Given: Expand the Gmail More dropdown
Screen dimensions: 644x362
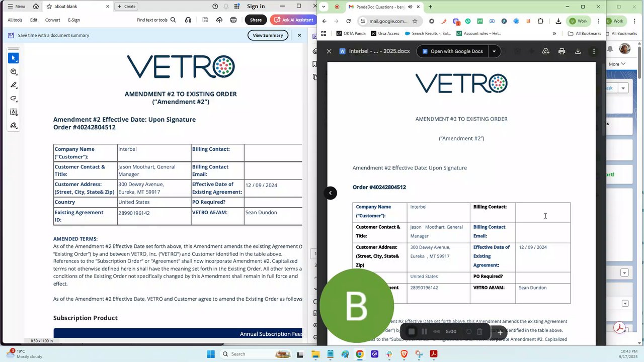Looking at the screenshot, I should pyautogui.click(x=617, y=64).
